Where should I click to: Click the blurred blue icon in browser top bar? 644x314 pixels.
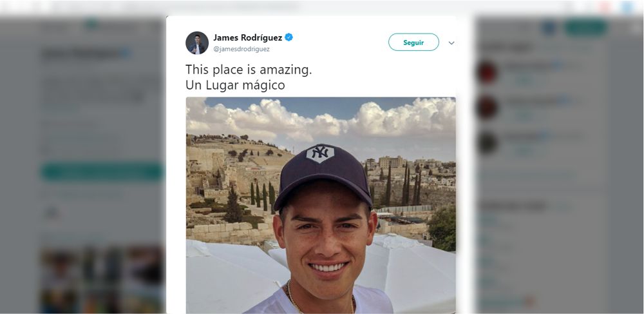coord(627,7)
